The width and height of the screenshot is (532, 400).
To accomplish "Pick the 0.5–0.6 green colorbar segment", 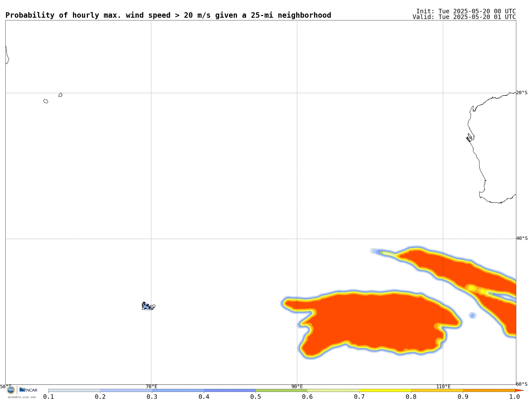I will click(x=282, y=390).
